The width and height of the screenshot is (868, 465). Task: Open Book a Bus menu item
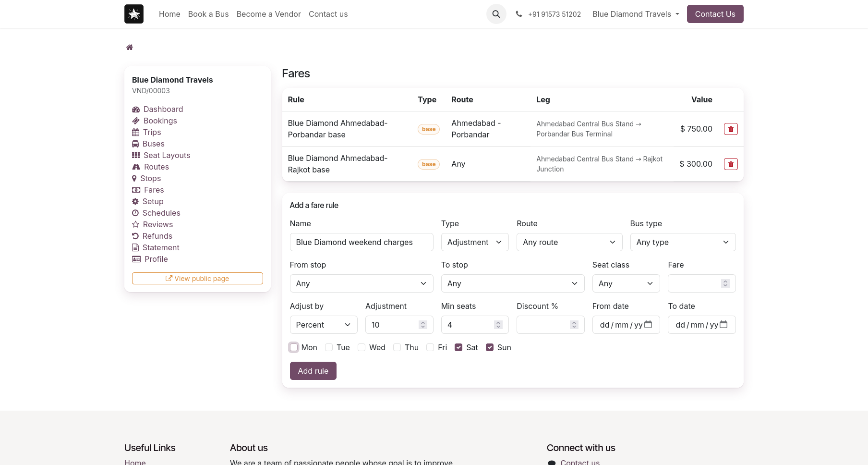pos(208,14)
